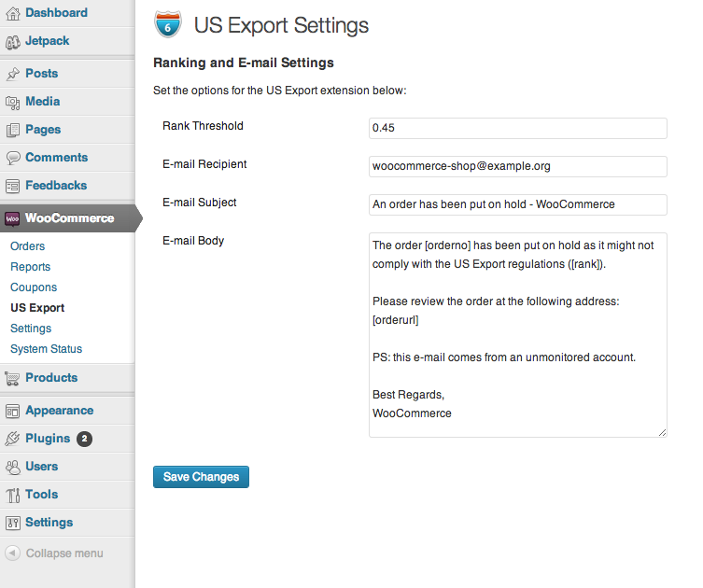Screen dimensions: 703x588
Task: Click the E-mail Body textarea resize handle
Action: pos(663,433)
